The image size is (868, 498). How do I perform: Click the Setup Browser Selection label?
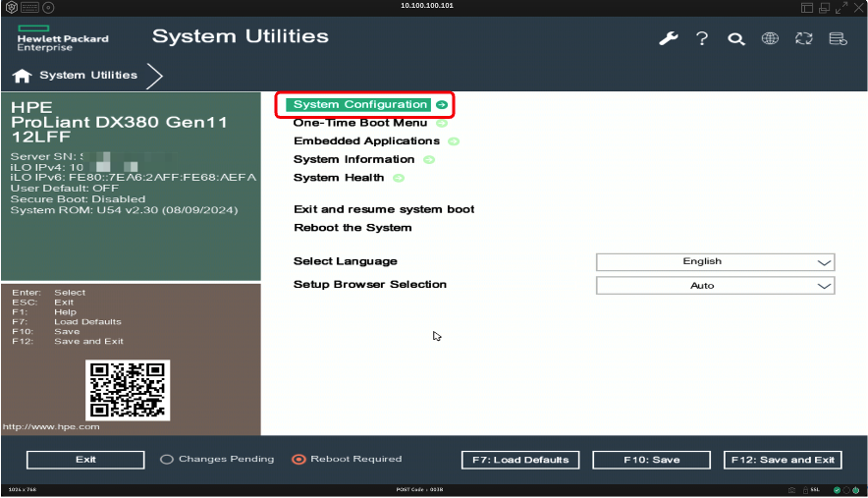(370, 285)
